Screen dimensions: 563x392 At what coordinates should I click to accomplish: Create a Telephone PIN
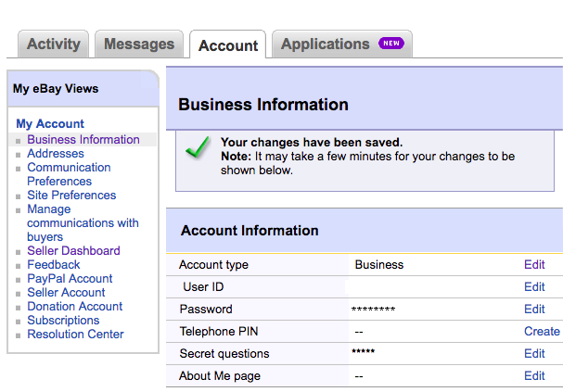click(x=542, y=332)
